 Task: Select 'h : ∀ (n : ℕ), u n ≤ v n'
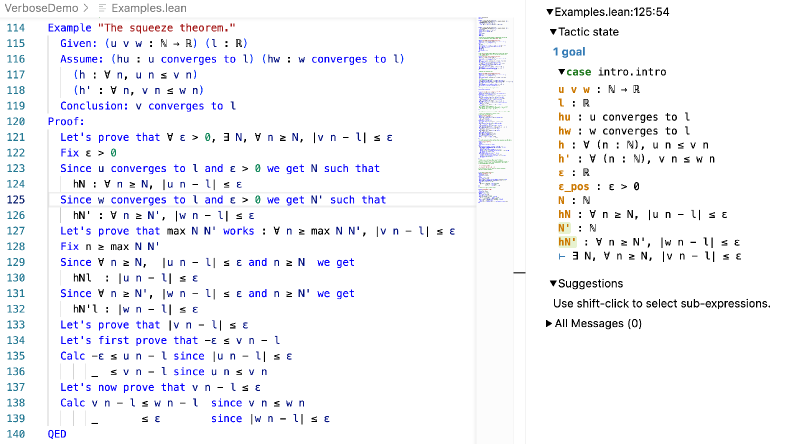[633, 145]
